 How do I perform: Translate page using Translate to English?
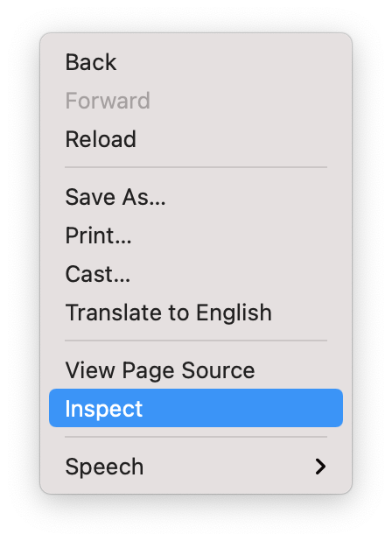pos(196,313)
